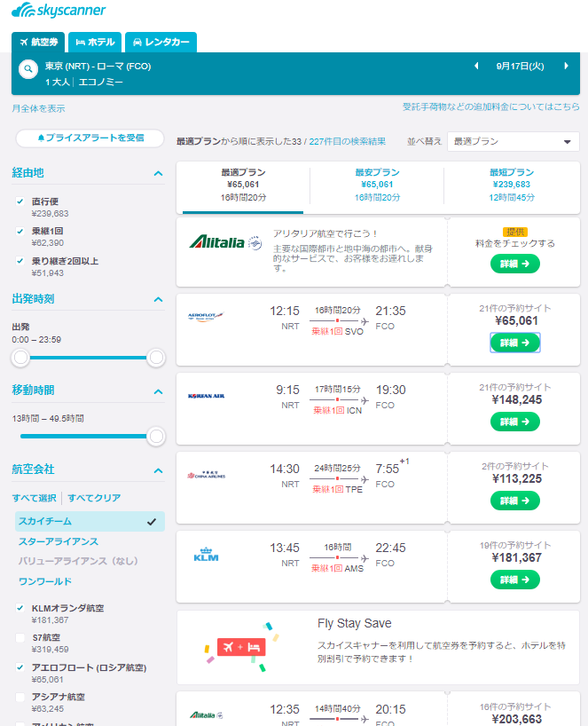
Task: Click すべて選択 link
Action: [x=35, y=498]
